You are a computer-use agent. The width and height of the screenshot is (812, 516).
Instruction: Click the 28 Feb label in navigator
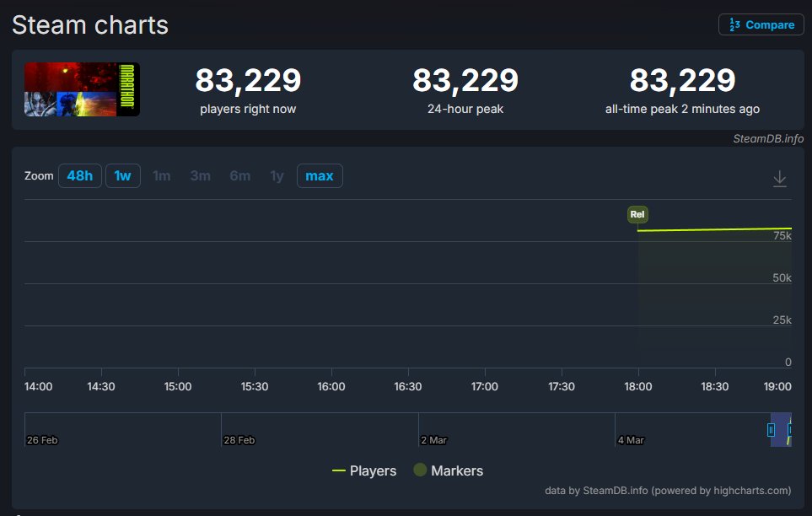239,440
